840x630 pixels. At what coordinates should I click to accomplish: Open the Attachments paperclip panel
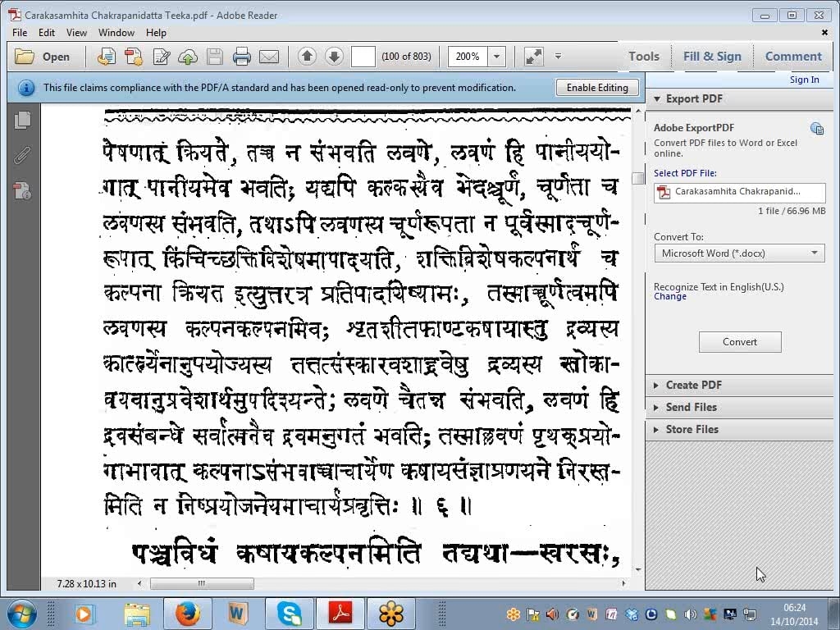click(x=22, y=155)
